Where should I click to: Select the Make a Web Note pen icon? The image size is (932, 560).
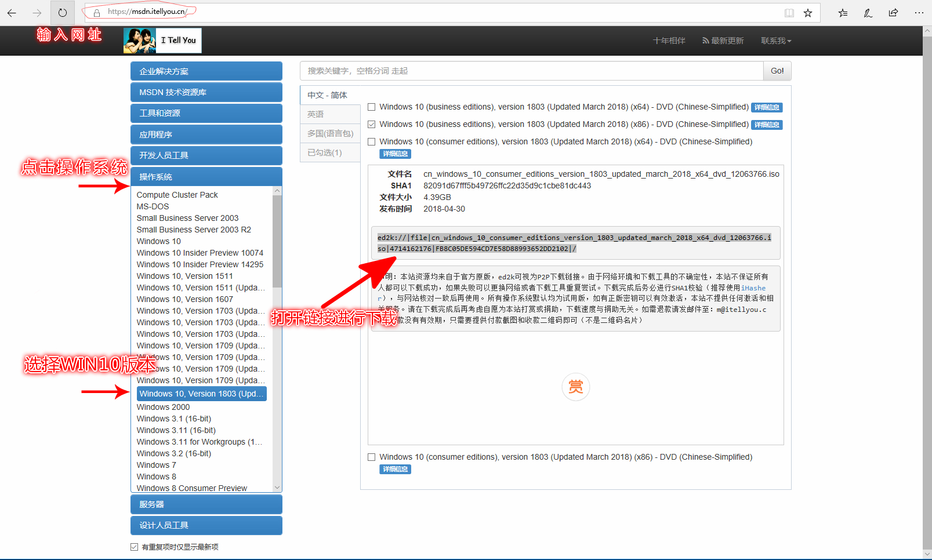868,12
